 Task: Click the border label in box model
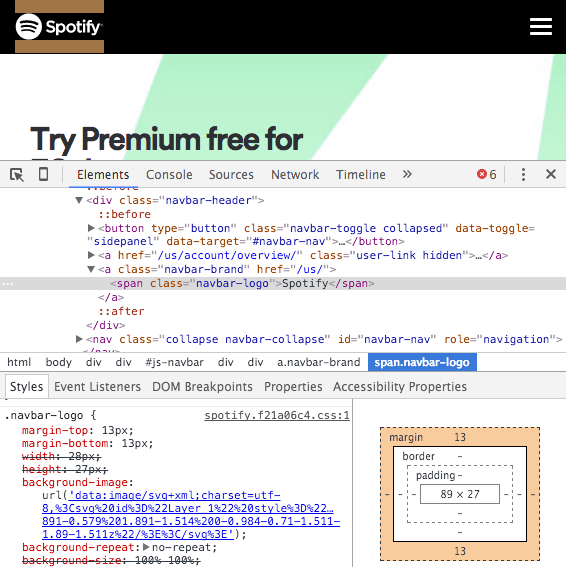[x=418, y=456]
